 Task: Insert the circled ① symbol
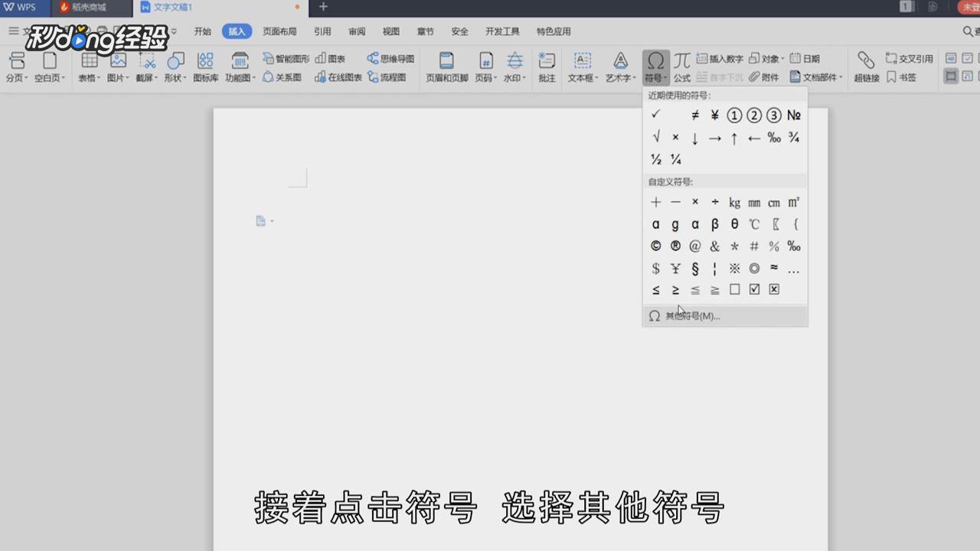tap(734, 115)
